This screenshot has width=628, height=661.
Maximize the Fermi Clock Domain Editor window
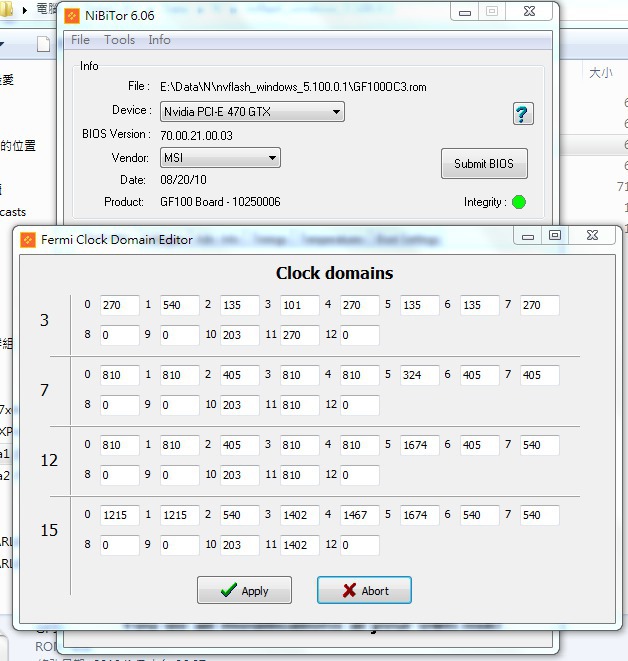(555, 235)
